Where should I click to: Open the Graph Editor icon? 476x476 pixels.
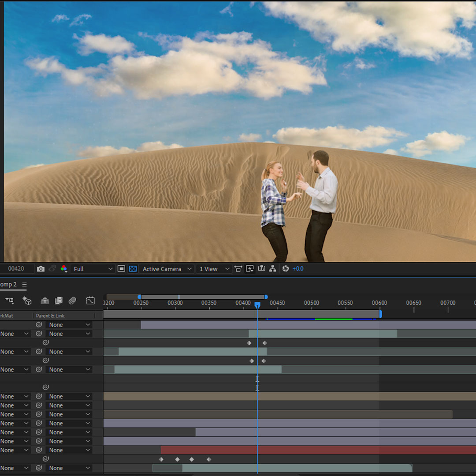click(x=90, y=300)
